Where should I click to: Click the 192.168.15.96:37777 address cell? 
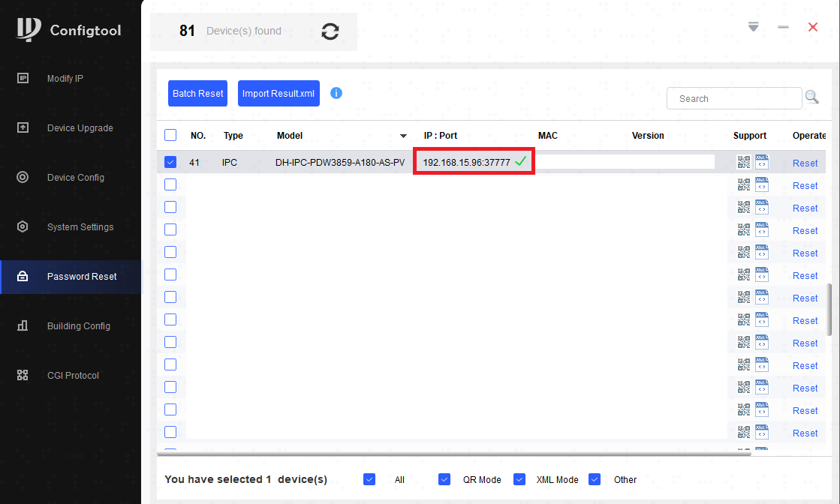click(466, 162)
